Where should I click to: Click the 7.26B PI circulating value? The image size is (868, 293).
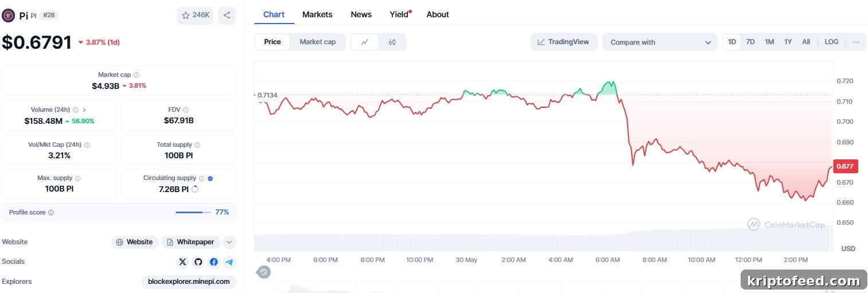tap(174, 189)
